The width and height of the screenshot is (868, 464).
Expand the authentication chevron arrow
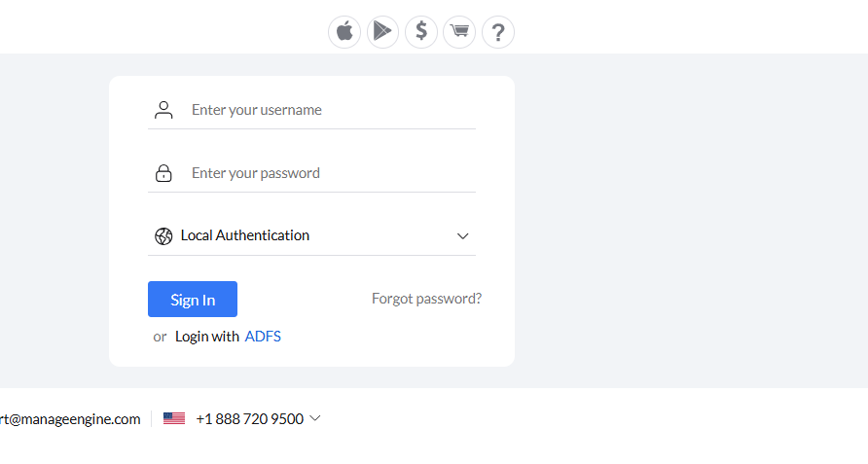(x=463, y=236)
